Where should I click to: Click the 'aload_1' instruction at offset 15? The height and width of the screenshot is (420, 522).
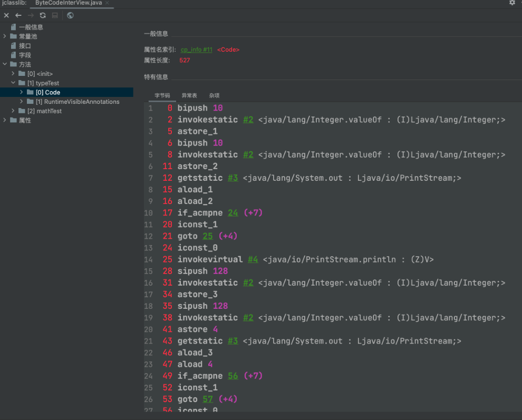(195, 189)
